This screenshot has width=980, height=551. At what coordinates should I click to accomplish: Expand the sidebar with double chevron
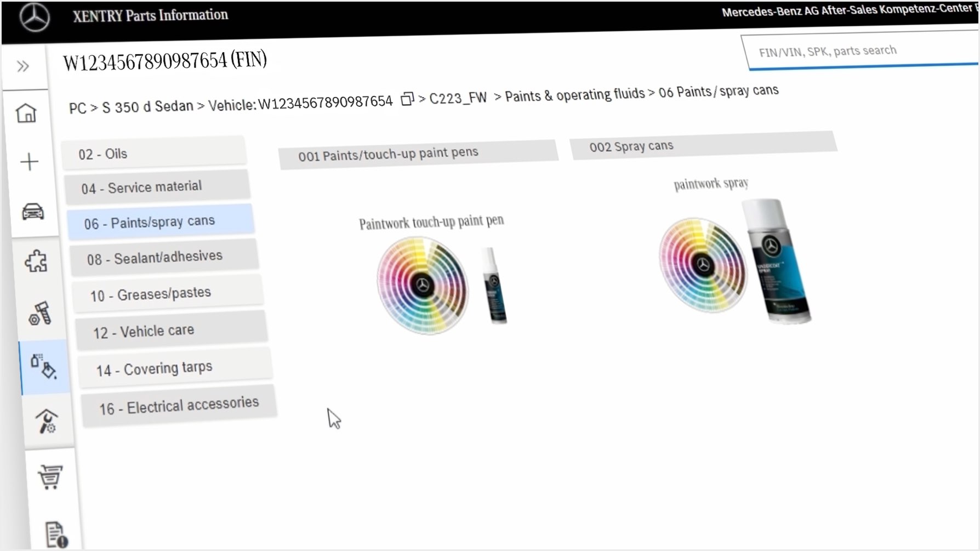[x=22, y=66]
